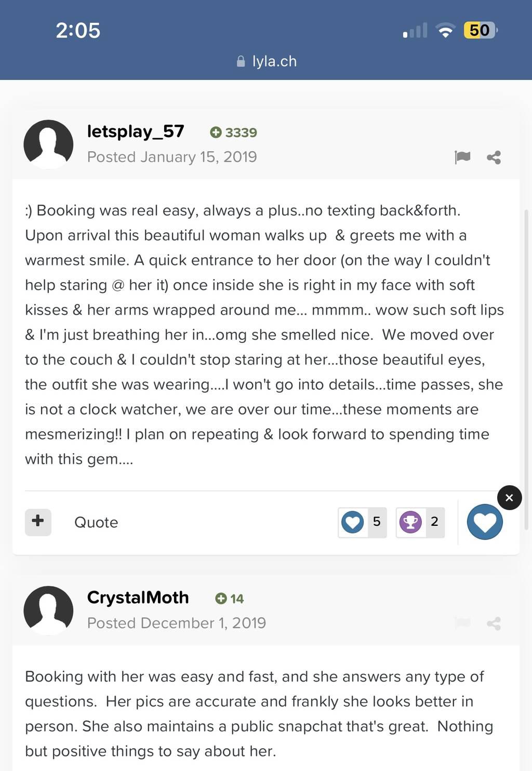Open the CrystalMoth username link
The width and height of the screenshot is (532, 771).
pyautogui.click(x=138, y=597)
